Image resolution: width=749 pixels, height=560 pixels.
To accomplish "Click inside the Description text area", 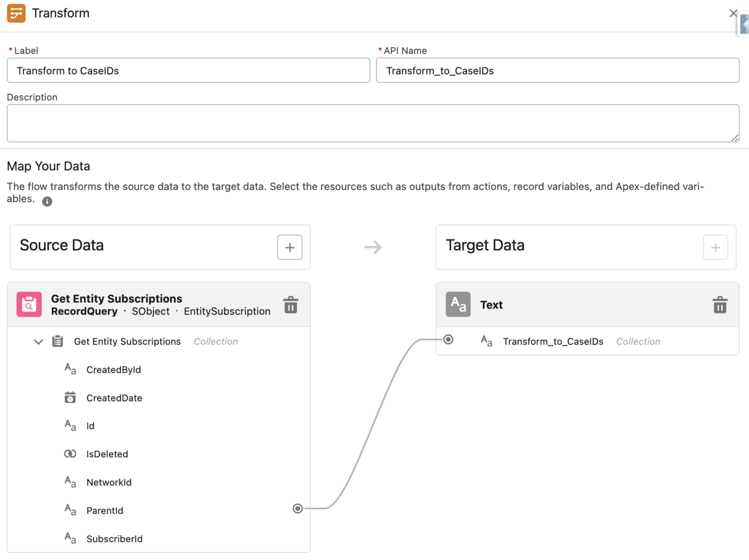I will tap(373, 123).
